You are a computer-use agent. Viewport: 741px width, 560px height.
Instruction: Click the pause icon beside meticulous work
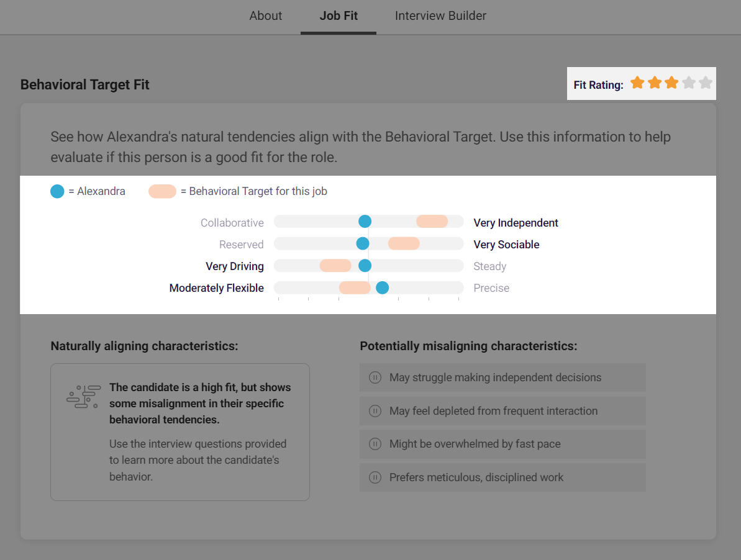tap(375, 477)
